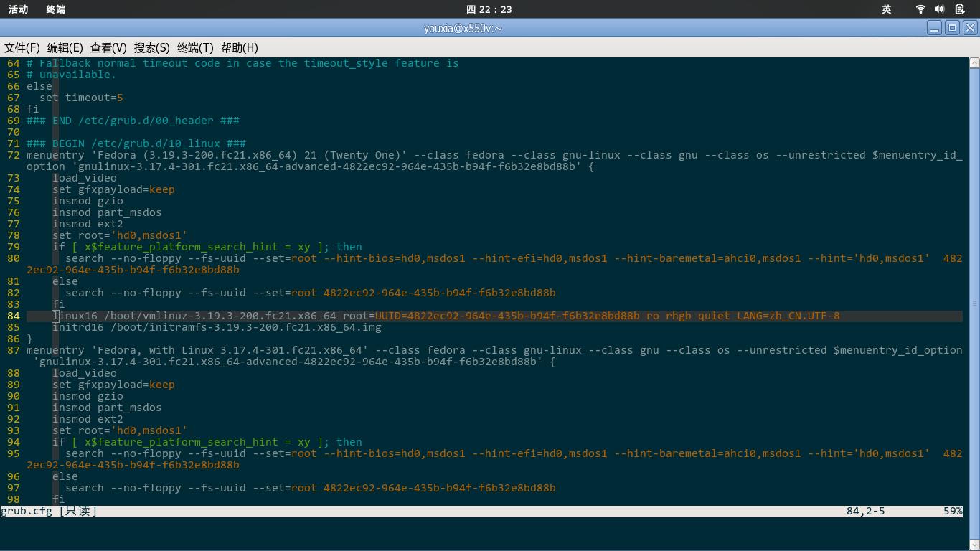Click 'insmod part_msdos' on line 91
Viewport: 980px width, 551px height.
[107, 408]
